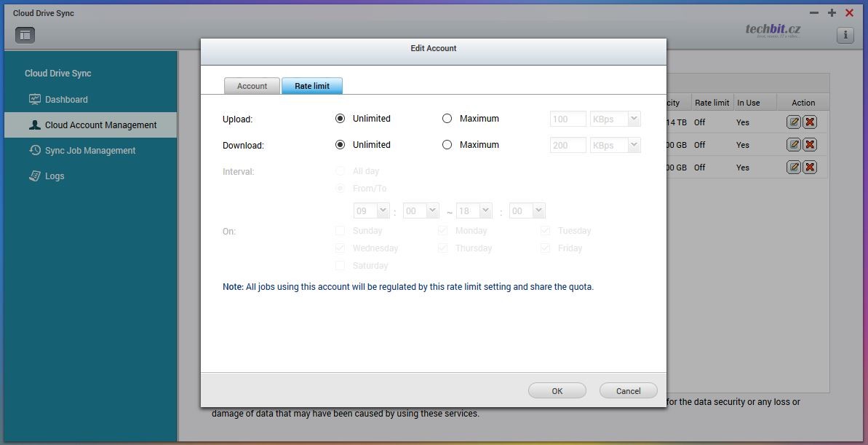The height and width of the screenshot is (445, 868).
Task: Open the Logs sidebar entry
Action: (55, 176)
